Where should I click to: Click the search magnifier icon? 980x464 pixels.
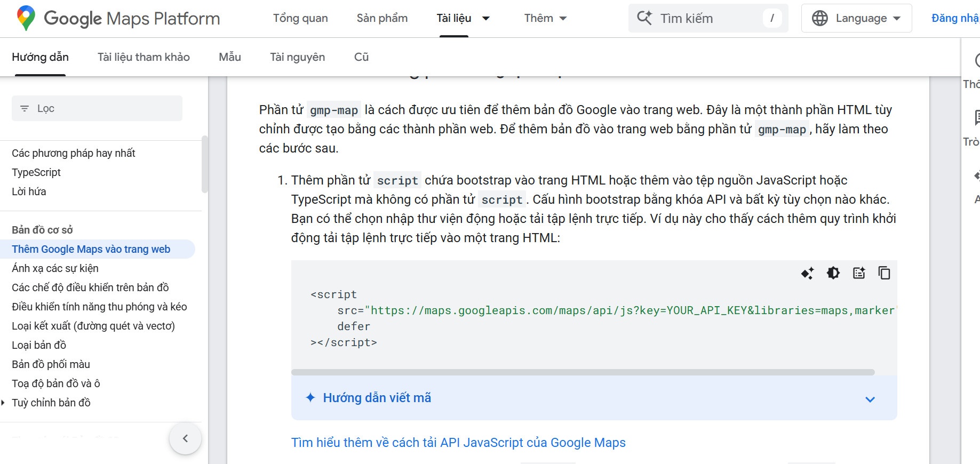(644, 18)
